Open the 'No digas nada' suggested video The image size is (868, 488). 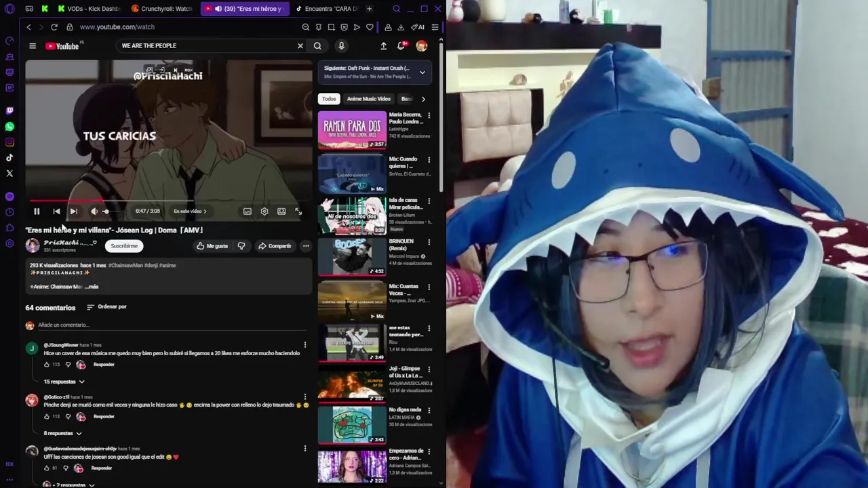coord(352,425)
